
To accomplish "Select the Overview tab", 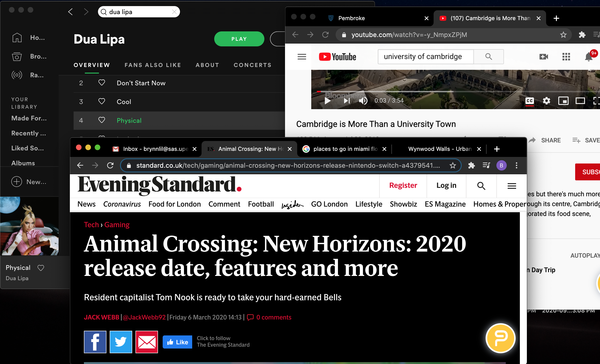I will pos(92,65).
